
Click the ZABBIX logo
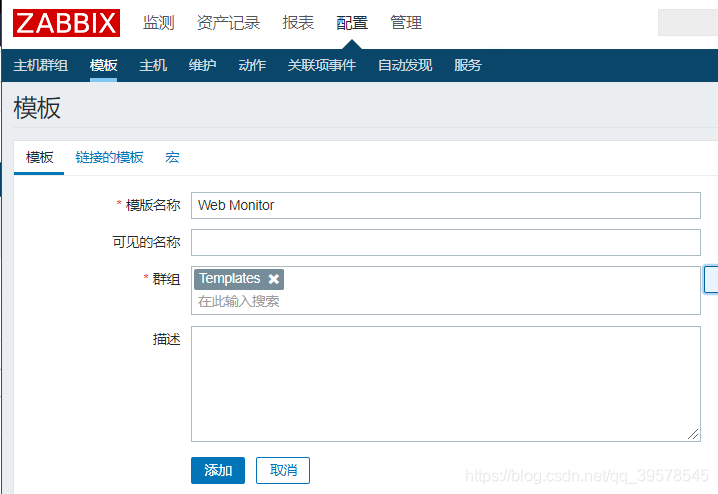[66, 23]
